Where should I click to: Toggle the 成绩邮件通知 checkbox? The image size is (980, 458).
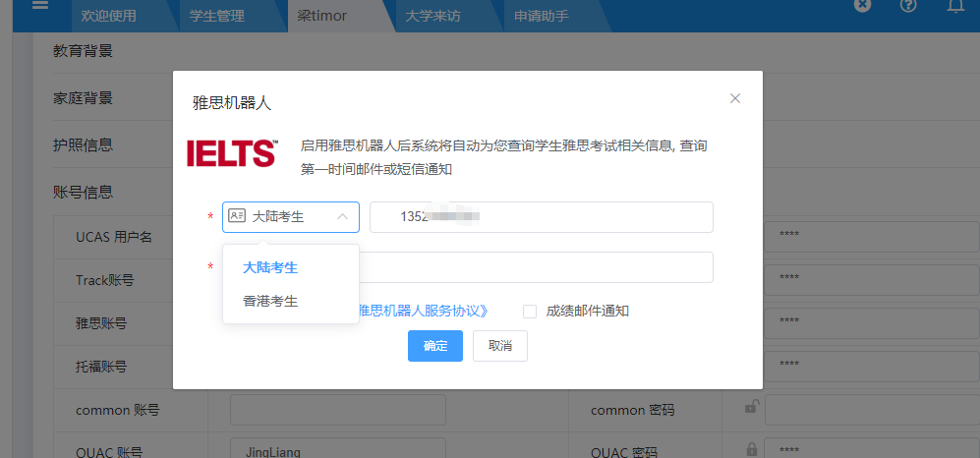[530, 312]
